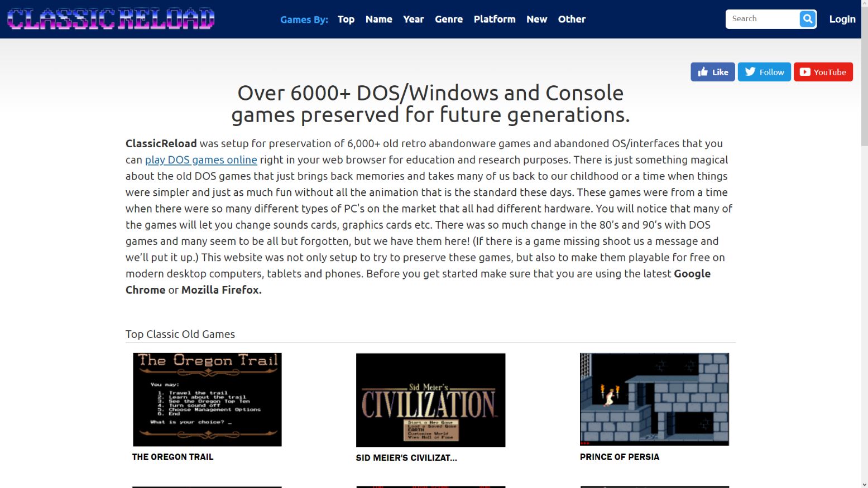Image resolution: width=868 pixels, height=488 pixels.
Task: Browse games by Year
Action: (413, 19)
